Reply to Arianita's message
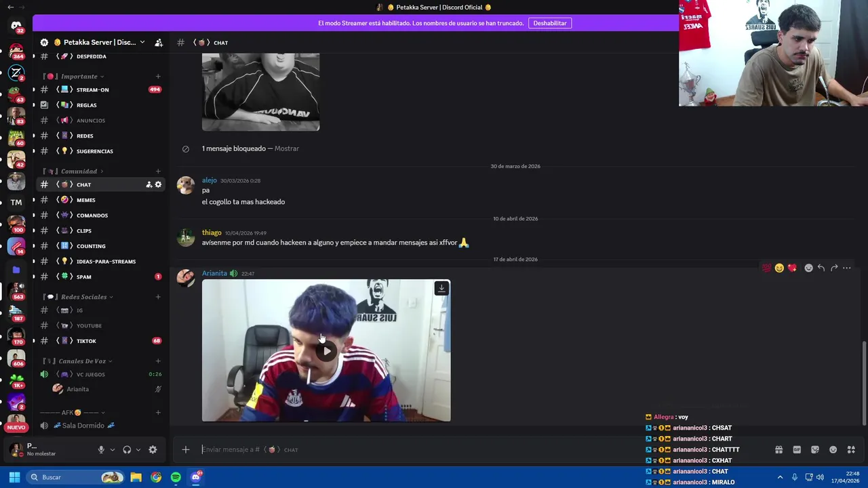Image resolution: width=868 pixels, height=488 pixels. [821, 268]
